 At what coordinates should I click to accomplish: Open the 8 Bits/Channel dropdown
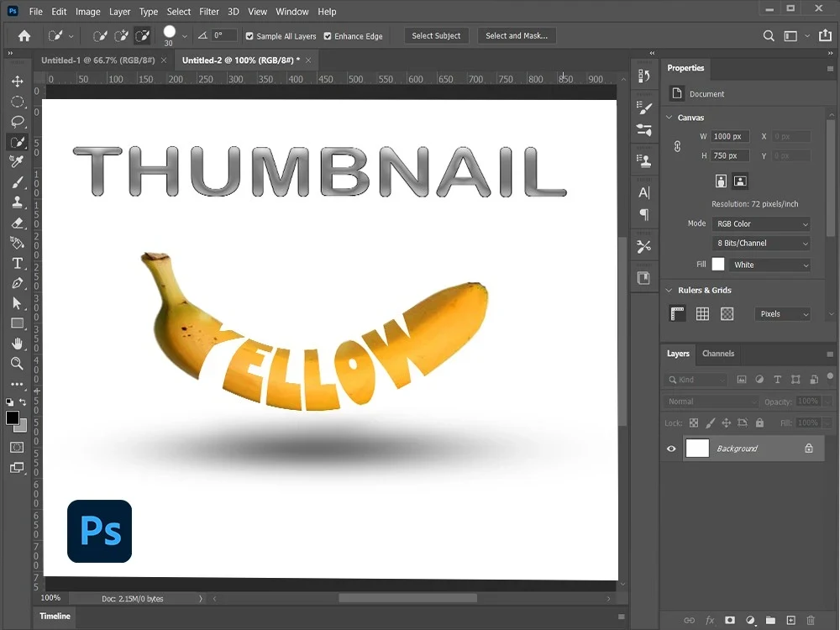tap(761, 243)
